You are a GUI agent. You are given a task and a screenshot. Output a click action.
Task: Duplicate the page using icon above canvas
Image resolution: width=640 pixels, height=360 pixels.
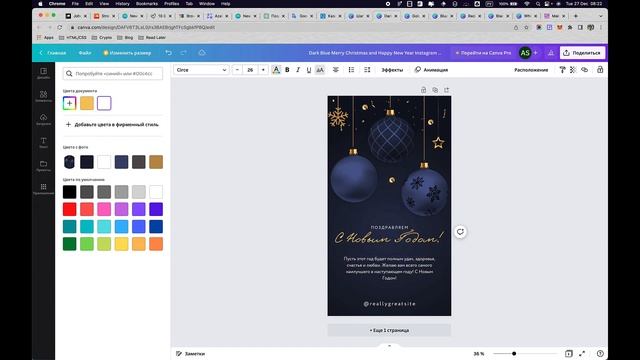coord(435,90)
